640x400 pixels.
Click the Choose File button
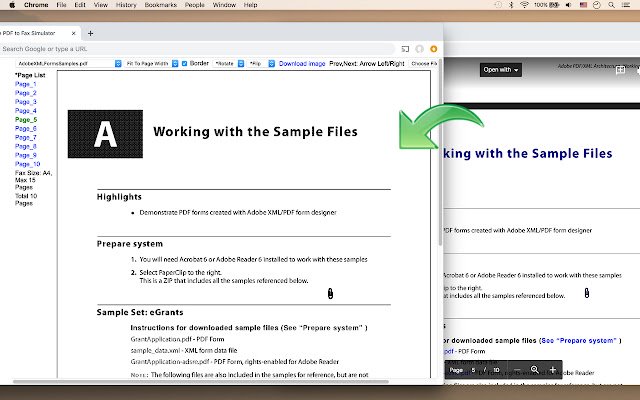(424, 64)
